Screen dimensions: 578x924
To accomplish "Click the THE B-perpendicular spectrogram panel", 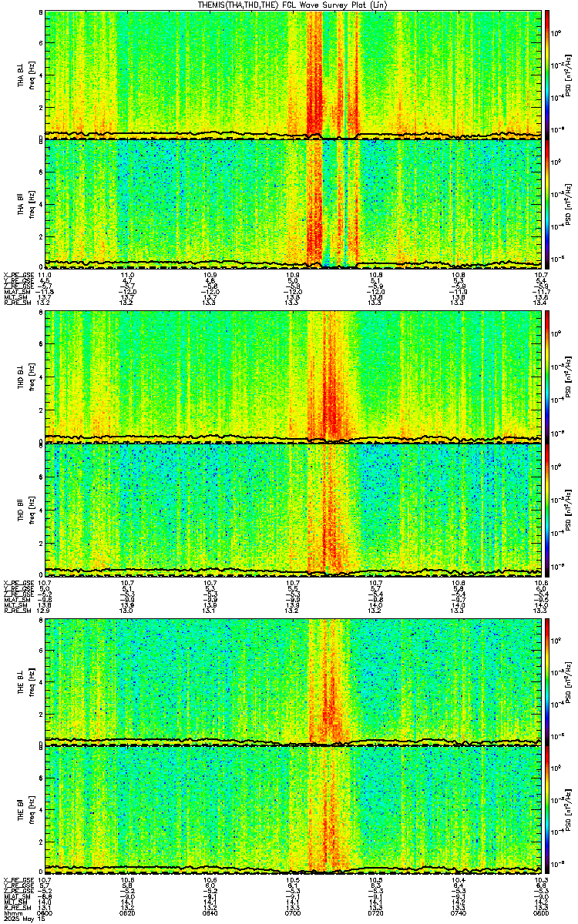I will coord(293,681).
